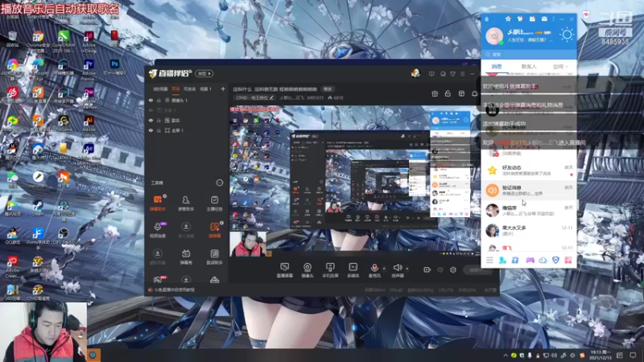Open the apps grid icon in QQ bottom bar
The width and height of the screenshot is (644, 362).
568,260
